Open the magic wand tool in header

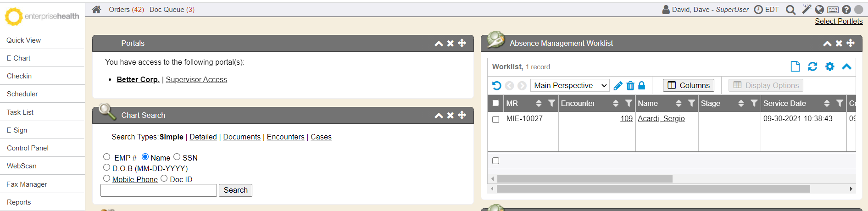(x=806, y=9)
